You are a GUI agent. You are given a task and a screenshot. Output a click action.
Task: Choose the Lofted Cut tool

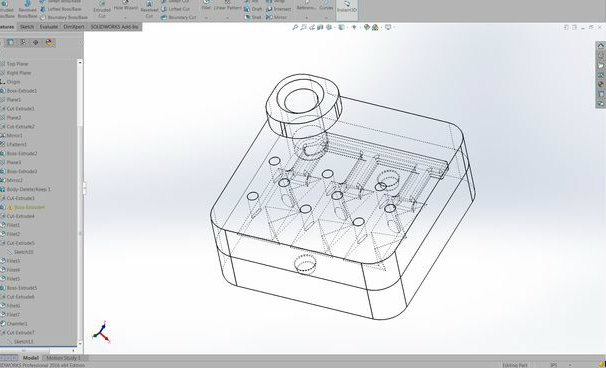(x=175, y=9)
